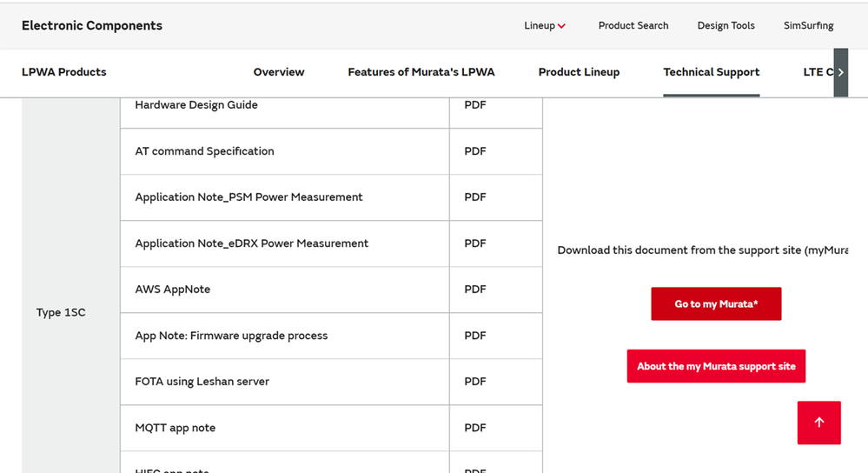Click the AWS AppNote document name
868x473 pixels.
coord(173,290)
